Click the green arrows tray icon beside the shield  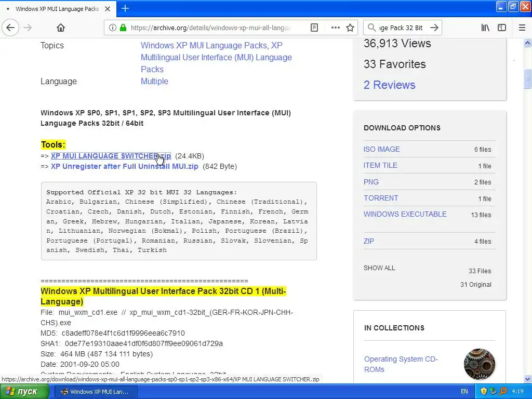pyautogui.click(x=494, y=392)
